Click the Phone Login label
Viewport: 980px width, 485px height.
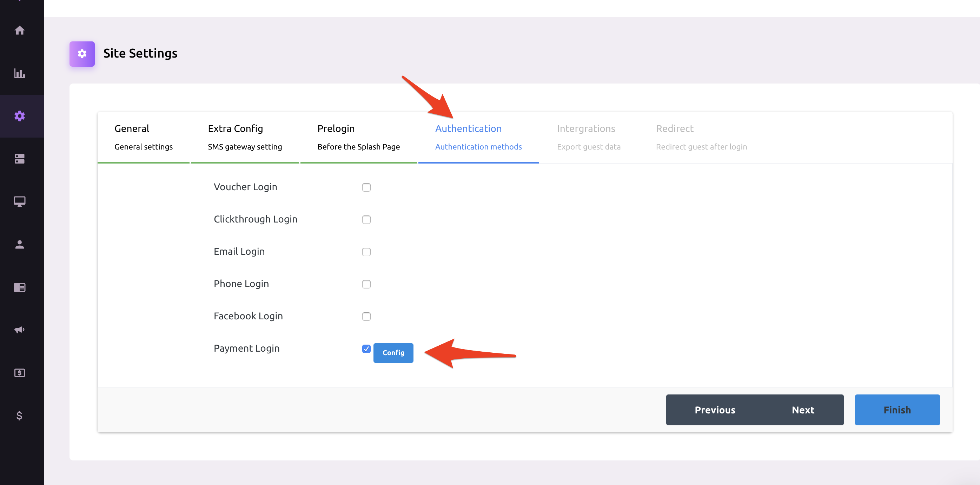click(241, 284)
